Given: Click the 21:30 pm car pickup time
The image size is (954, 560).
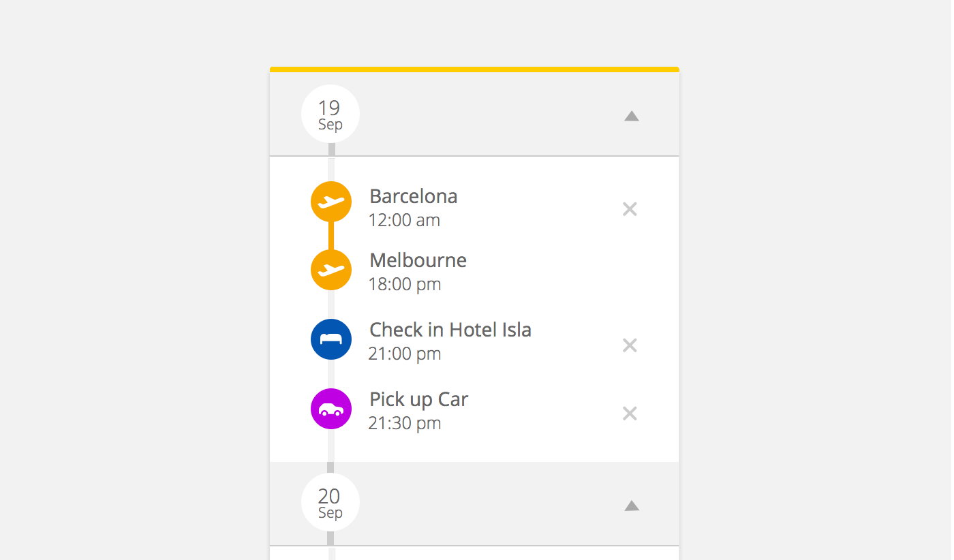Looking at the screenshot, I should (x=404, y=423).
